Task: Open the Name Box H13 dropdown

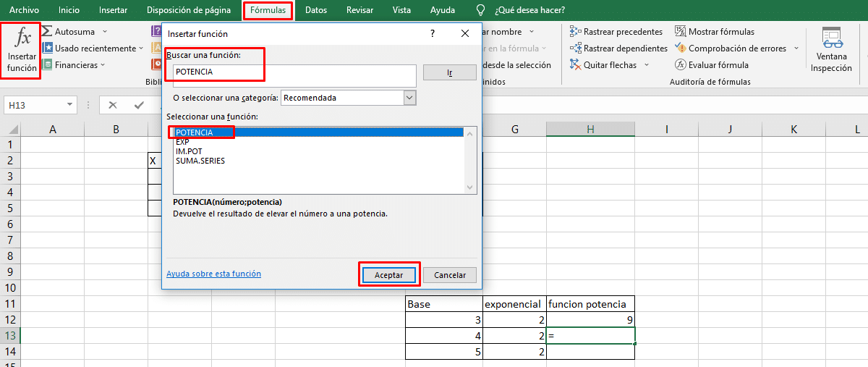Action: [70, 106]
